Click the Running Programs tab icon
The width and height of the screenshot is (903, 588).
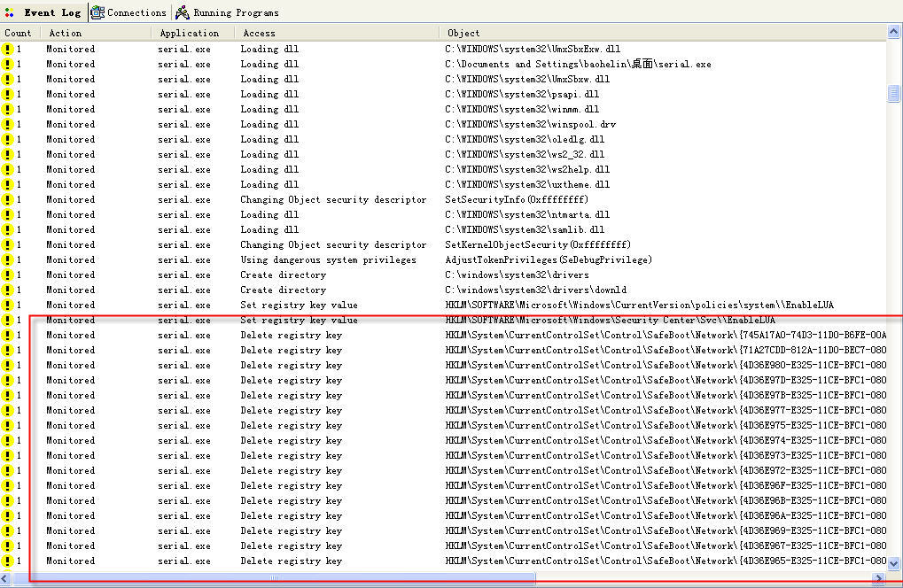click(182, 12)
